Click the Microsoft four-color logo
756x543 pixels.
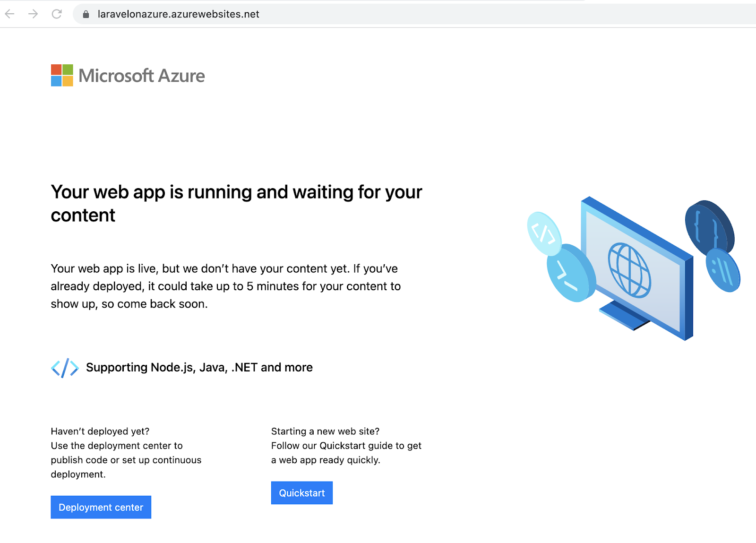tap(62, 76)
